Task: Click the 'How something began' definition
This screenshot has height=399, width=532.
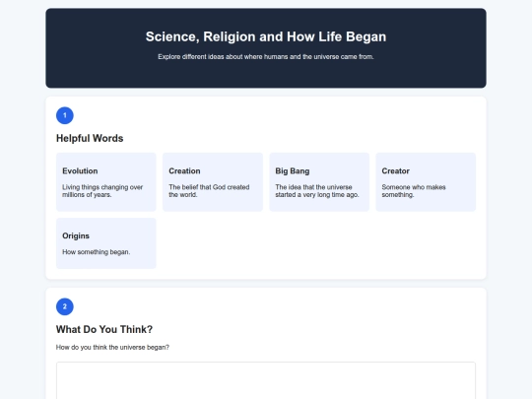Action: (96, 252)
